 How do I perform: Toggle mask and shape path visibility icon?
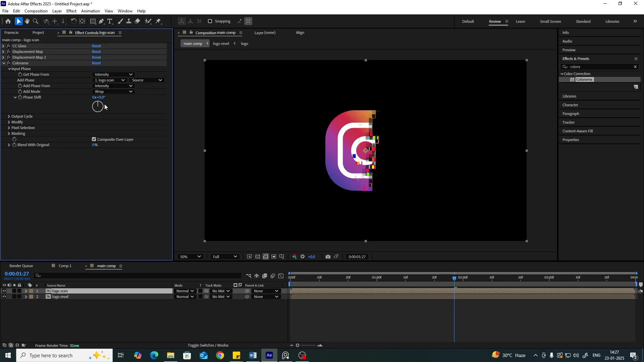tap(266, 257)
